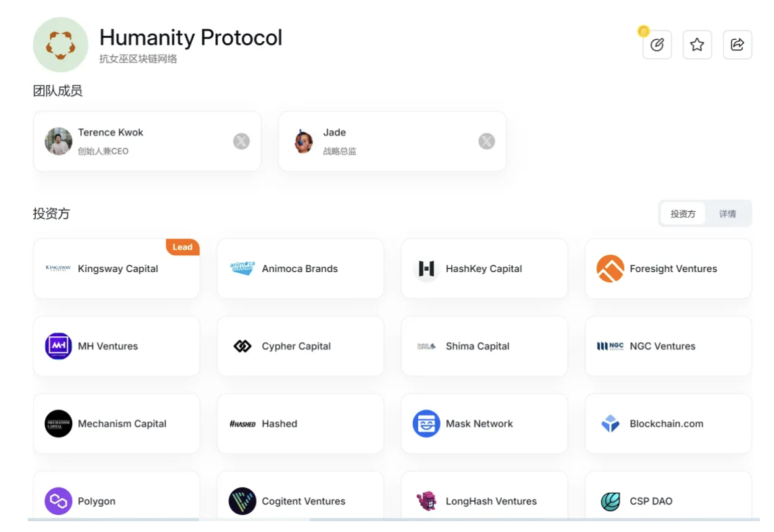
Task: Click the HashKey Capital logo
Action: click(x=426, y=269)
